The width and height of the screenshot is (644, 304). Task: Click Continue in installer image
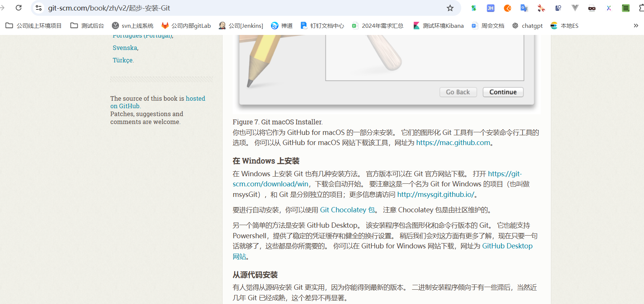(503, 92)
